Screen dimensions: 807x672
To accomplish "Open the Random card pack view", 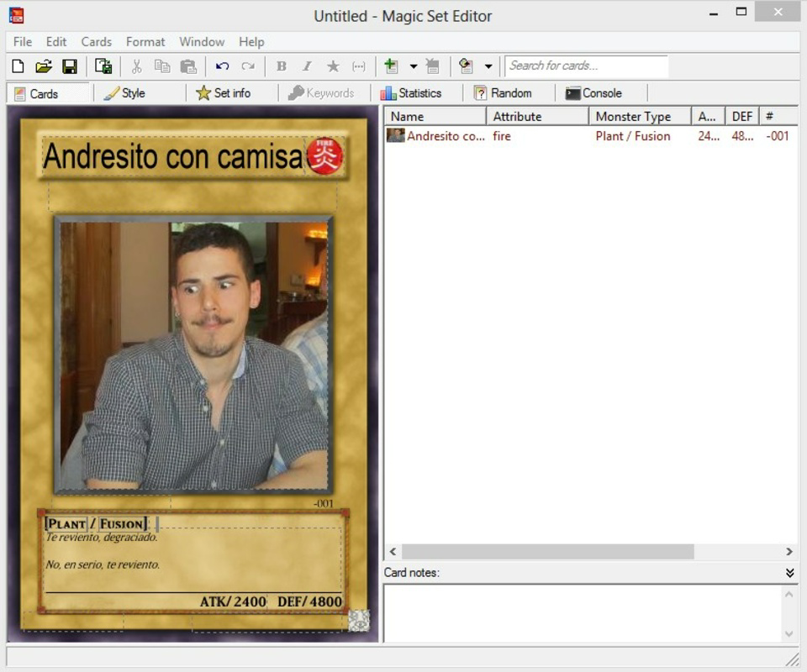I will [508, 92].
